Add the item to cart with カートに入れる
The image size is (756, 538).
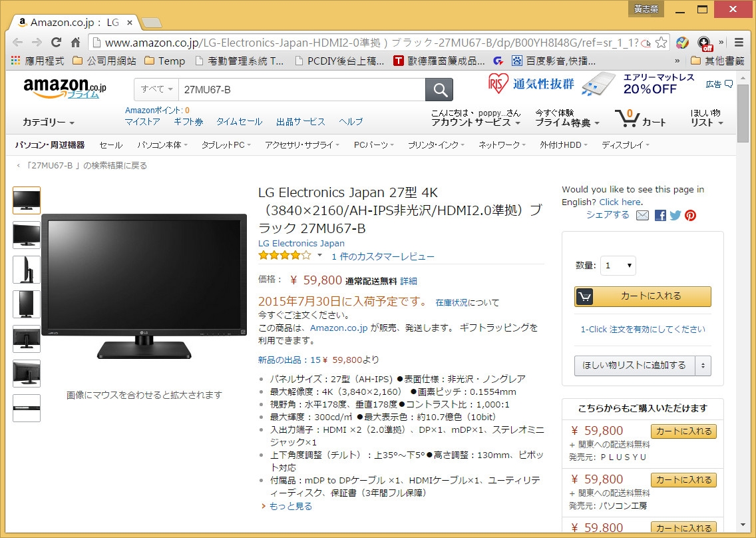click(x=642, y=296)
